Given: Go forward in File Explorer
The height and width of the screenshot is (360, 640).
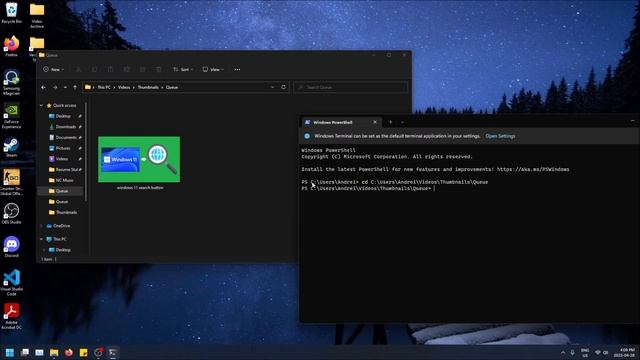Looking at the screenshot, I should pos(55,87).
